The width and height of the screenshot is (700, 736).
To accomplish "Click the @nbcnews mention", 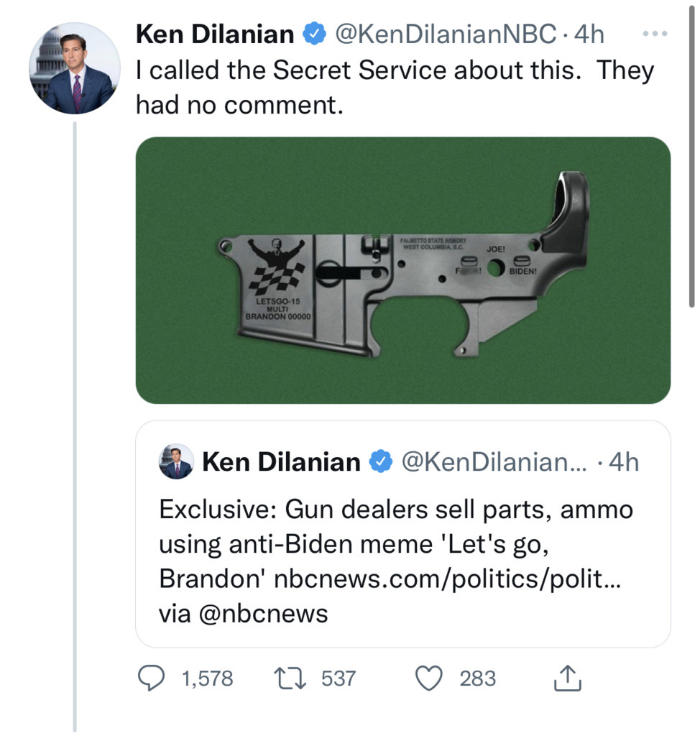I will 262,614.
